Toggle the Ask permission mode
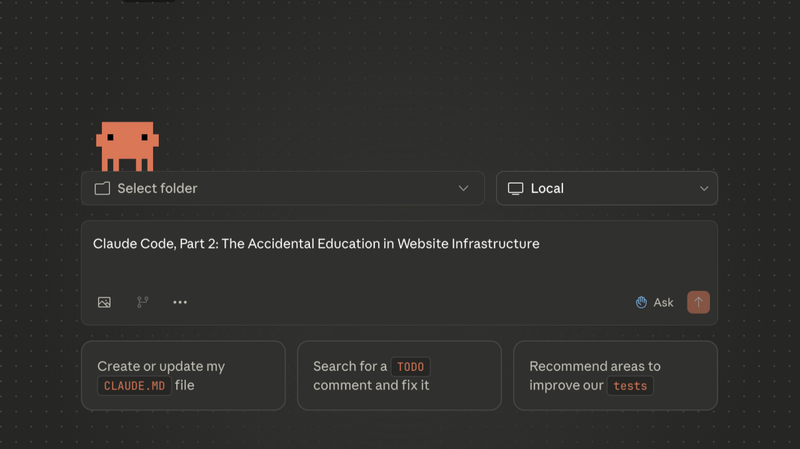The image size is (800, 449). point(655,303)
